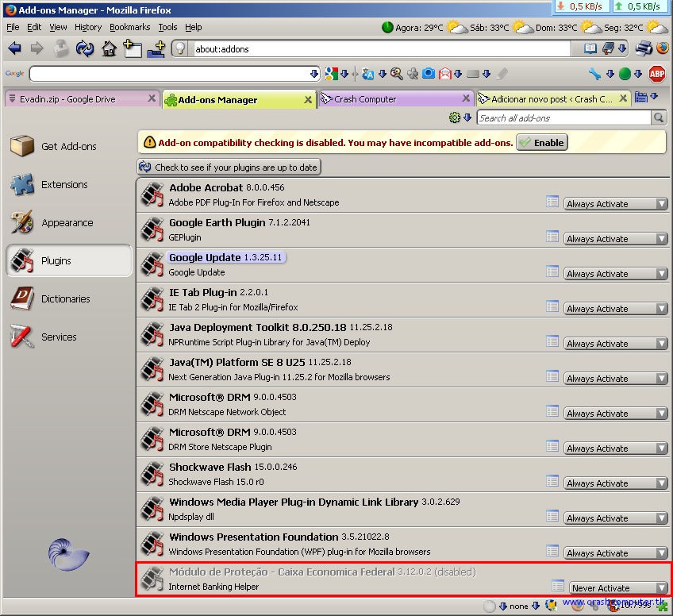Open the Get Add-ons category

(x=69, y=146)
